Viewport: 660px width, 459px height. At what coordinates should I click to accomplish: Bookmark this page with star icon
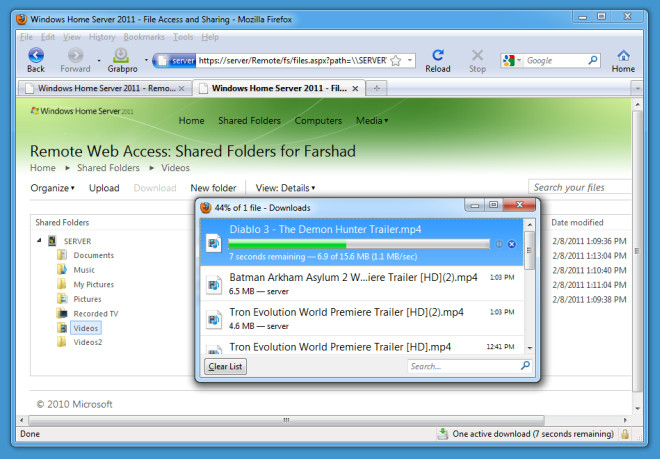396,61
